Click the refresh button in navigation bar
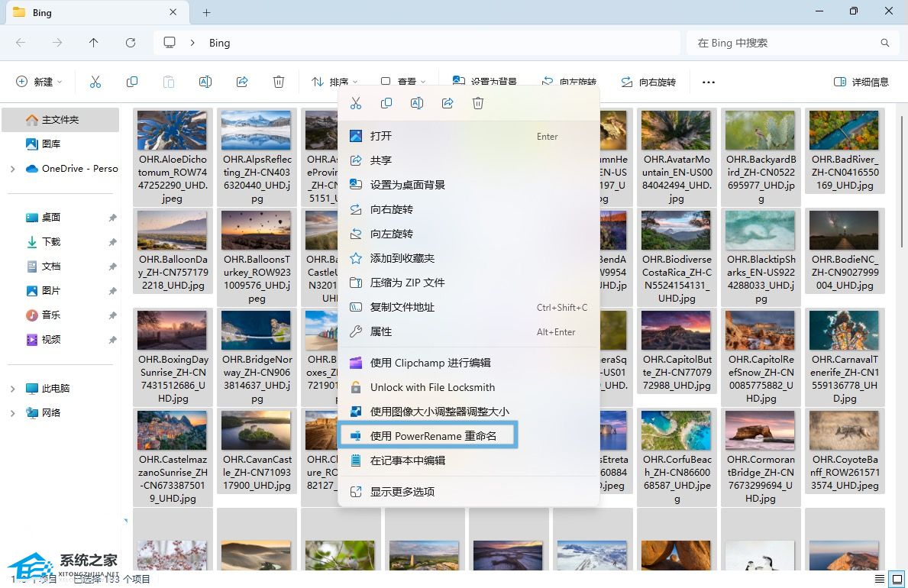Image resolution: width=908 pixels, height=588 pixels. 131,43
